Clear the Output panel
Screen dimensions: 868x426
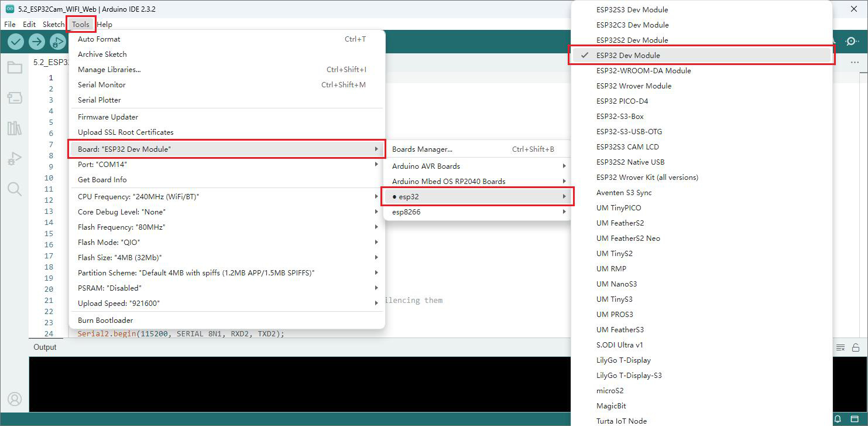coord(840,347)
